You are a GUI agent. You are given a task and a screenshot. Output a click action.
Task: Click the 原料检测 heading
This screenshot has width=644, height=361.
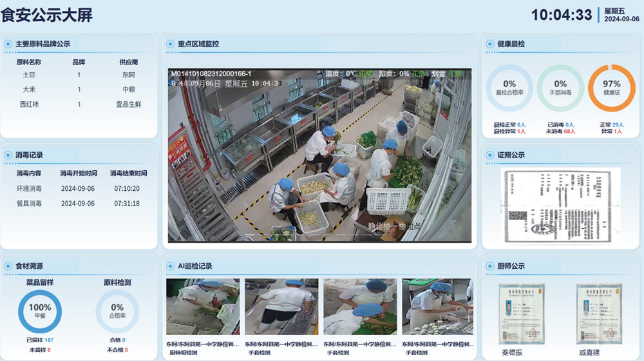click(x=117, y=282)
